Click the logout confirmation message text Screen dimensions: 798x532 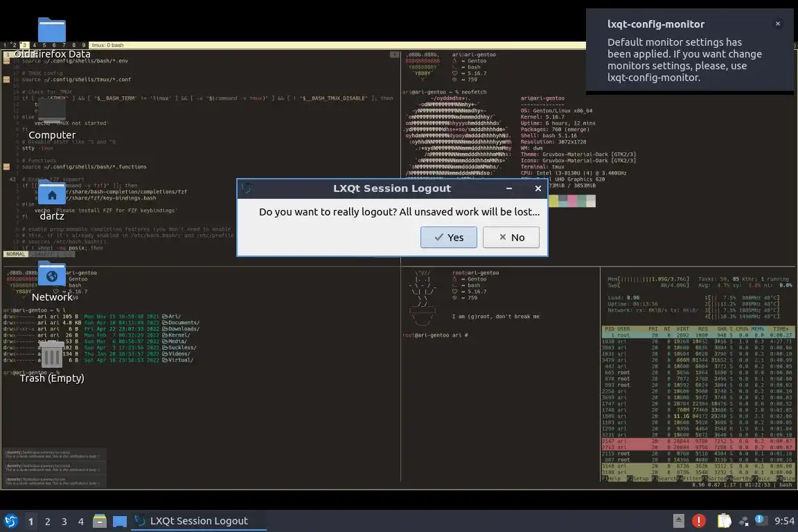[399, 212]
